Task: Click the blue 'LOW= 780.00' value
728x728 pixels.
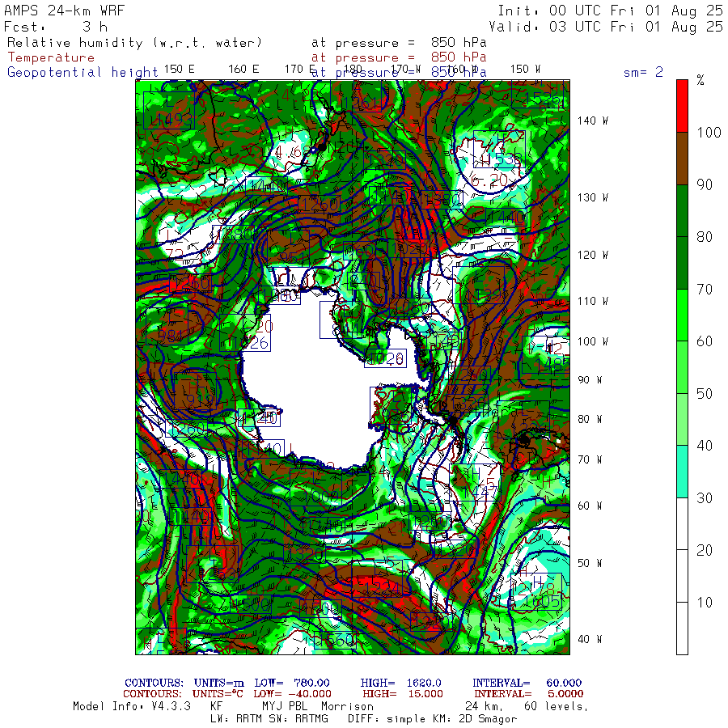Action: point(292,683)
